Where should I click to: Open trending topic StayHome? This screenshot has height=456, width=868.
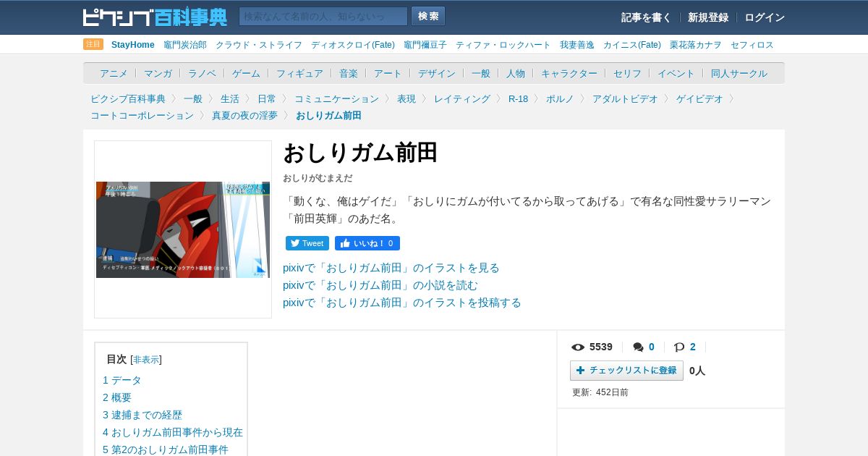point(133,45)
